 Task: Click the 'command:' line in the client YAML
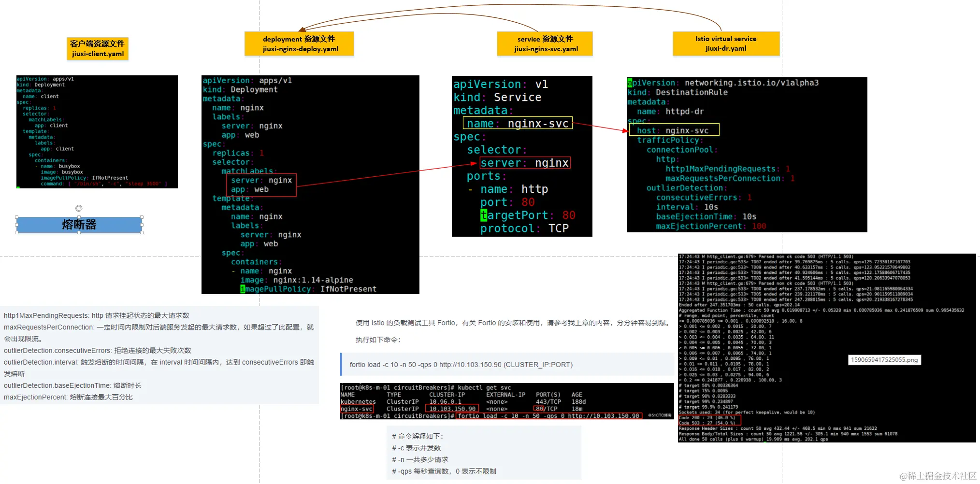104,184
